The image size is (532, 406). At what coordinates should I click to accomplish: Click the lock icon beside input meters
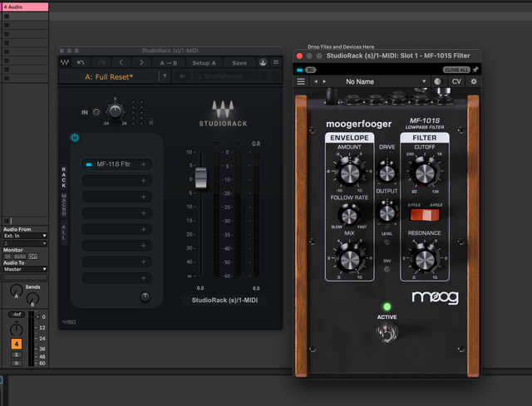151,121
